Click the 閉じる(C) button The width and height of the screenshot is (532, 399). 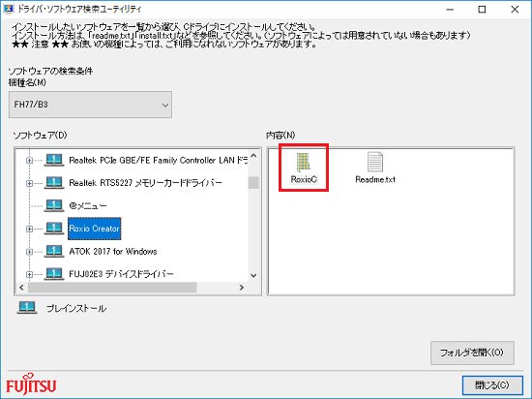click(492, 385)
